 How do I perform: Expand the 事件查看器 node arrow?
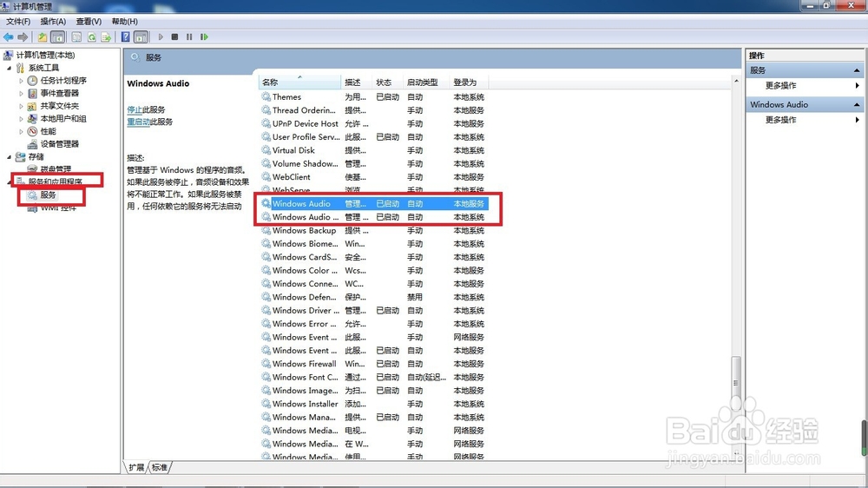(x=21, y=94)
